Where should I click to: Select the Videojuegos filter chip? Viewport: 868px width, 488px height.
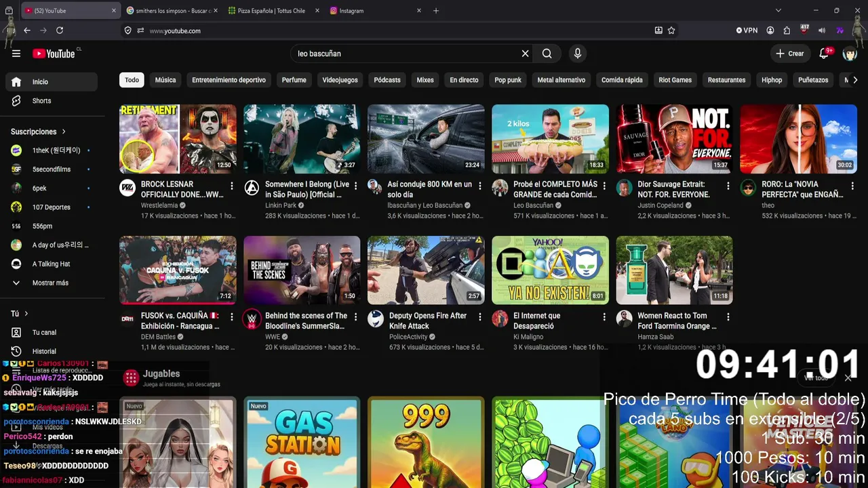coord(340,80)
